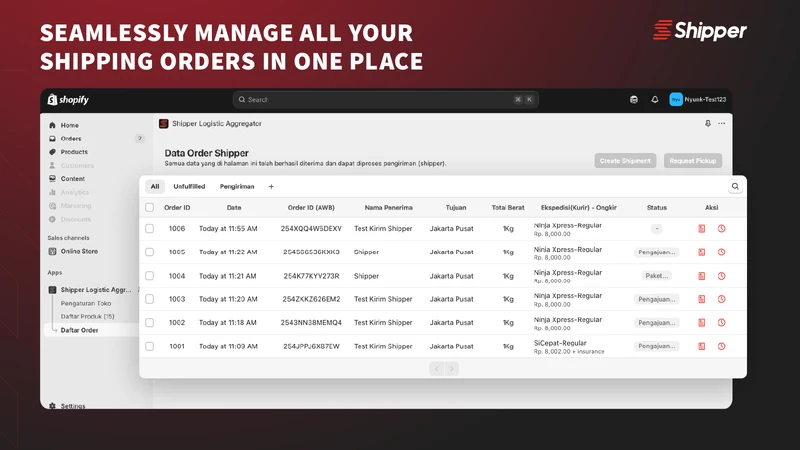Open Daftar Produk (15) submenu item

point(87,316)
